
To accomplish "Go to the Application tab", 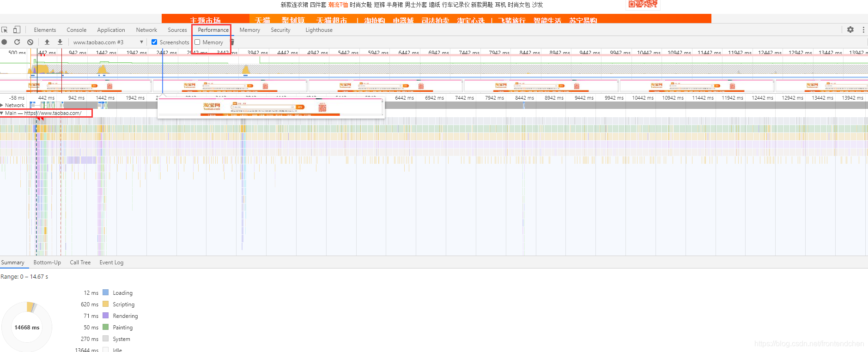I will point(111,30).
